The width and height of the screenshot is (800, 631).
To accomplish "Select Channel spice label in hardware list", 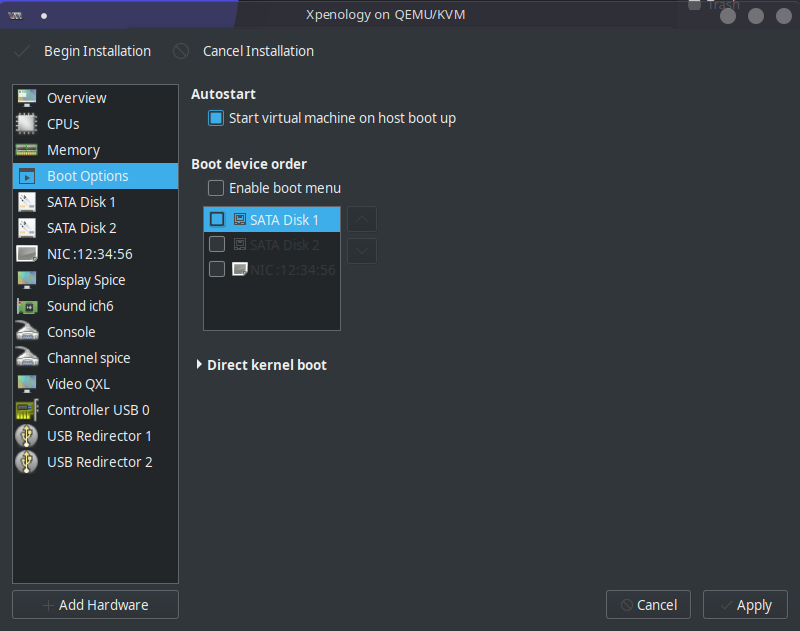I will point(88,358).
